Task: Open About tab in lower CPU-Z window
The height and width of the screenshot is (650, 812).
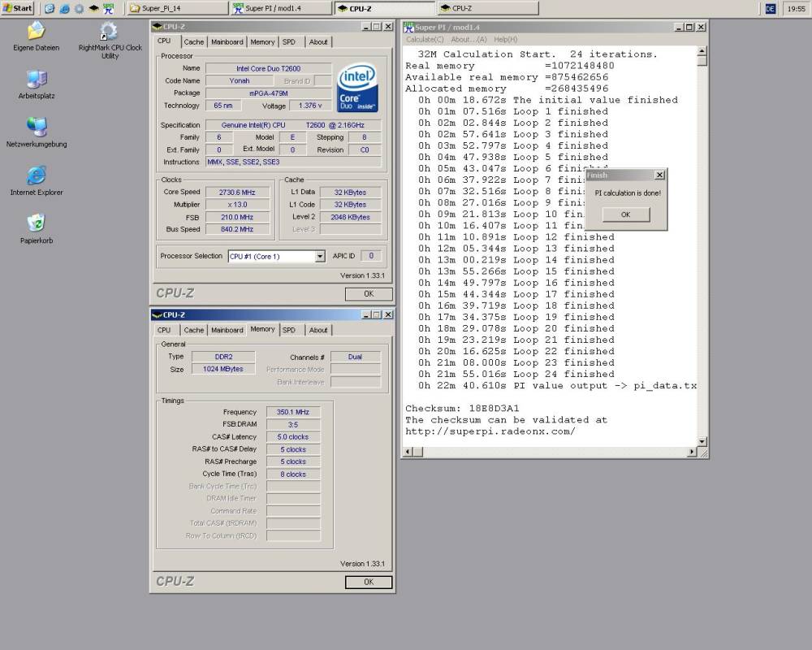Action: pyautogui.click(x=318, y=330)
